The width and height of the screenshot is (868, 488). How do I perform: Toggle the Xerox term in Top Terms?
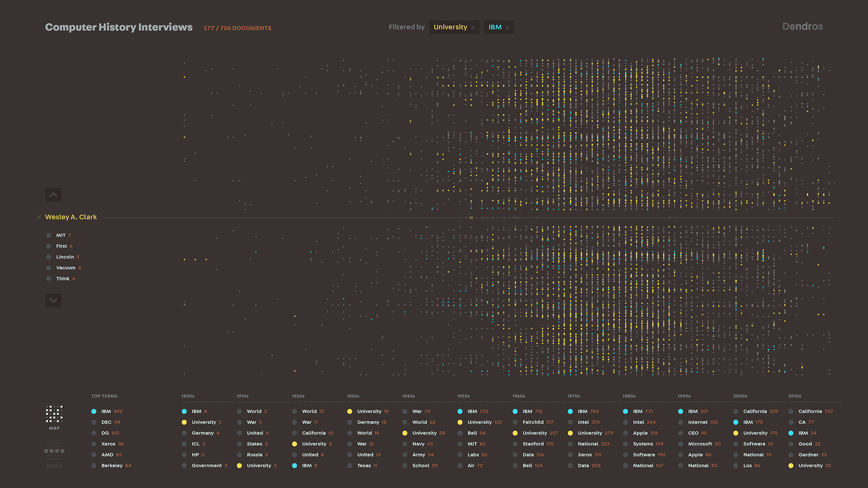pyautogui.click(x=108, y=444)
